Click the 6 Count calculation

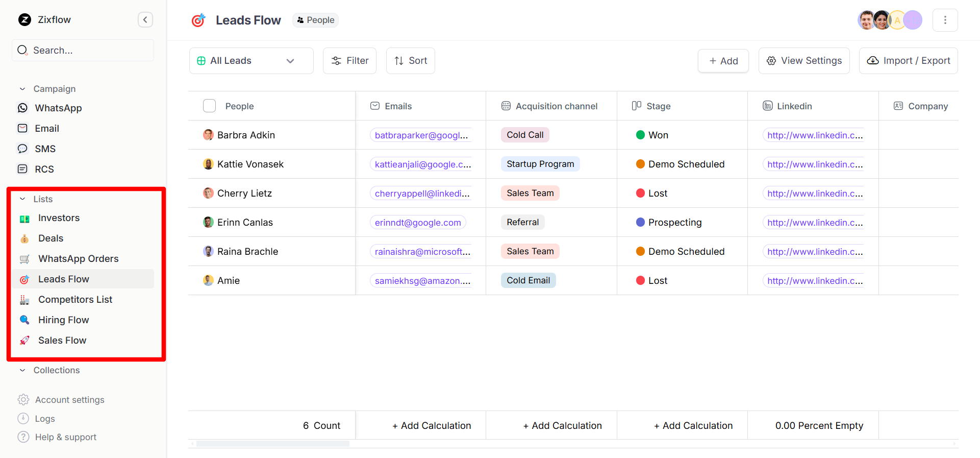[321, 425]
